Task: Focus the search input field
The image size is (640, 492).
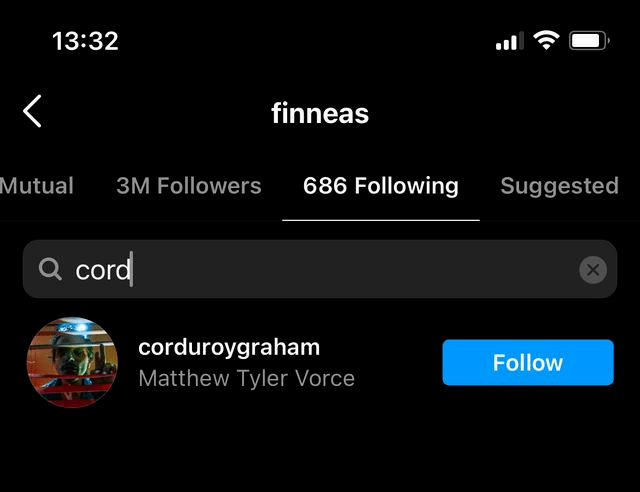Action: tap(320, 269)
